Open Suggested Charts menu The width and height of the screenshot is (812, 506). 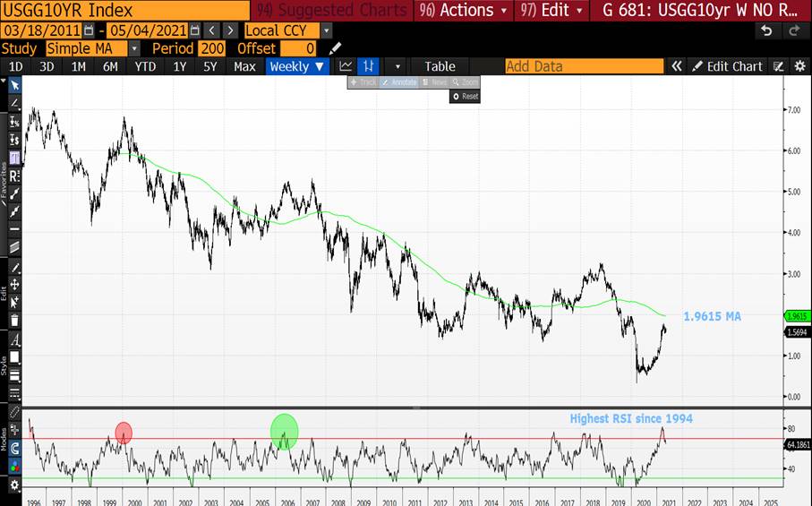point(331,11)
